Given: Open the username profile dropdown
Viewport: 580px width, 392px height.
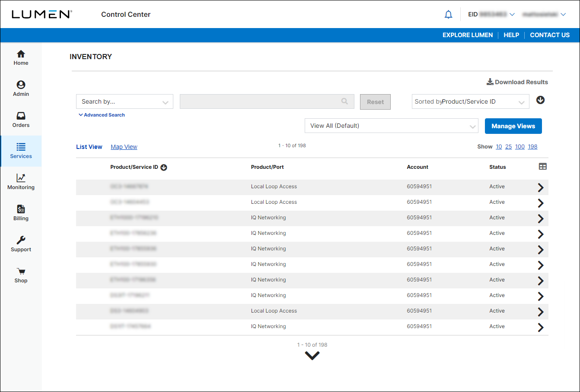Looking at the screenshot, I should coord(544,14).
